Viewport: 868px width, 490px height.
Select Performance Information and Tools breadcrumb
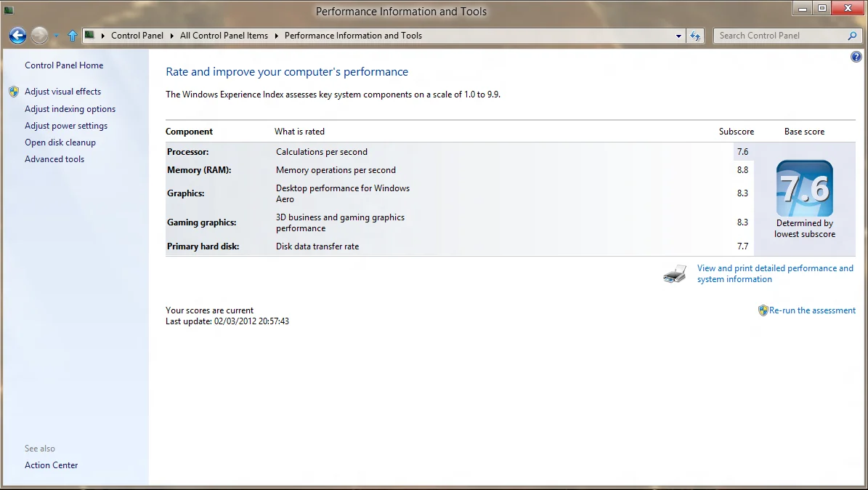[353, 36]
